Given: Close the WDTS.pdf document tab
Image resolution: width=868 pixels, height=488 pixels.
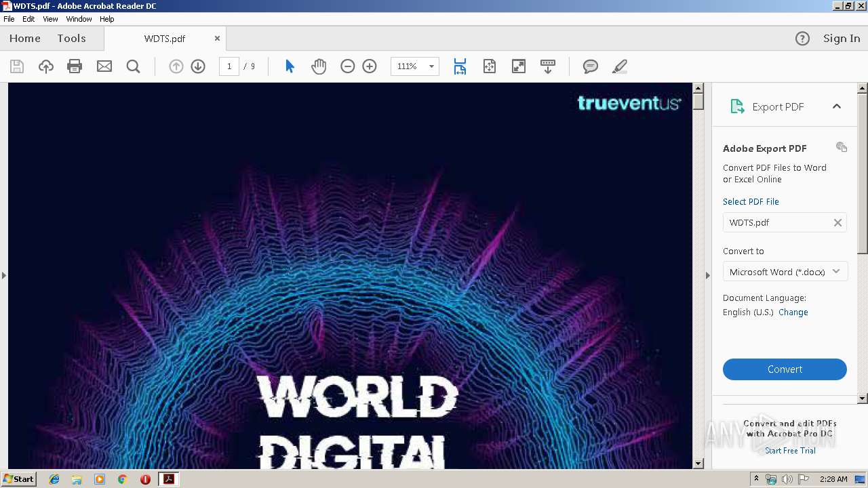Looking at the screenshot, I should pos(217,39).
